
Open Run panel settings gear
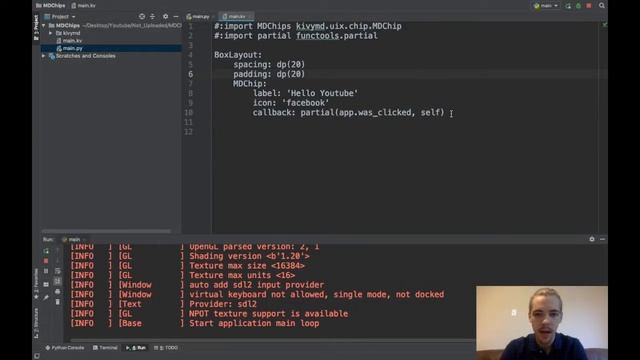(592, 239)
